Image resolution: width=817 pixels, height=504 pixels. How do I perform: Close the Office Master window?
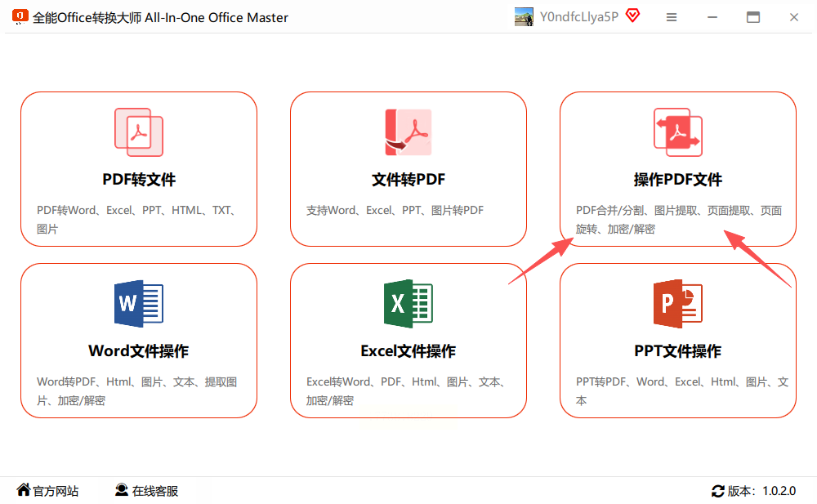point(793,17)
